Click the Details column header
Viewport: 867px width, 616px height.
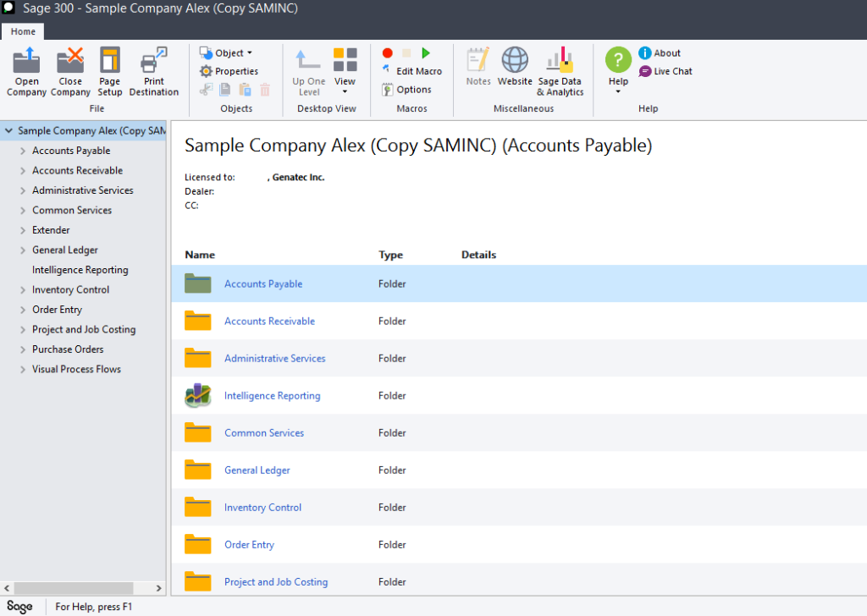(479, 255)
